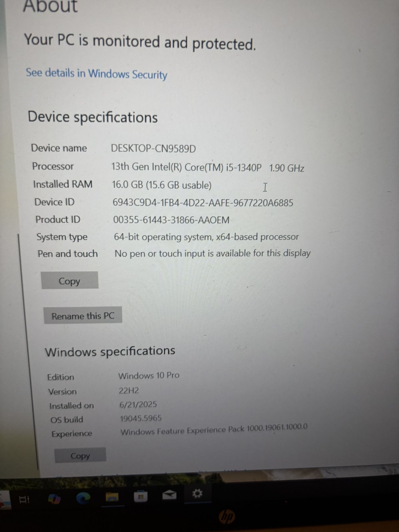Open See details in Windows Security link
Viewport: 399px width, 532px height.
97,74
